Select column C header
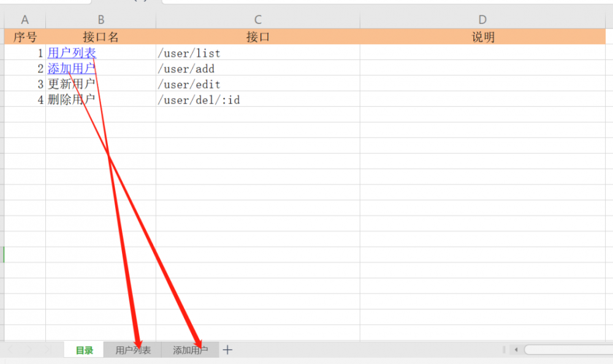The image size is (613, 364). 257,20
